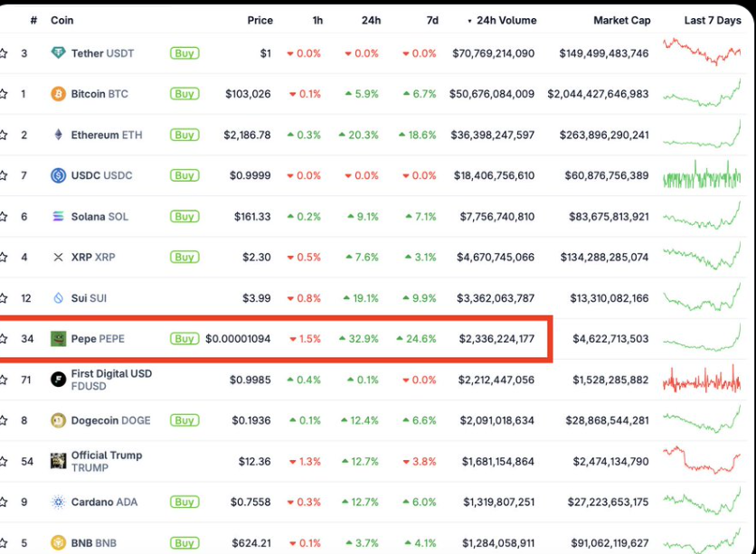Viewport: 756px width, 554px height.
Task: Open the Solana SOL coin page
Action: click(99, 216)
